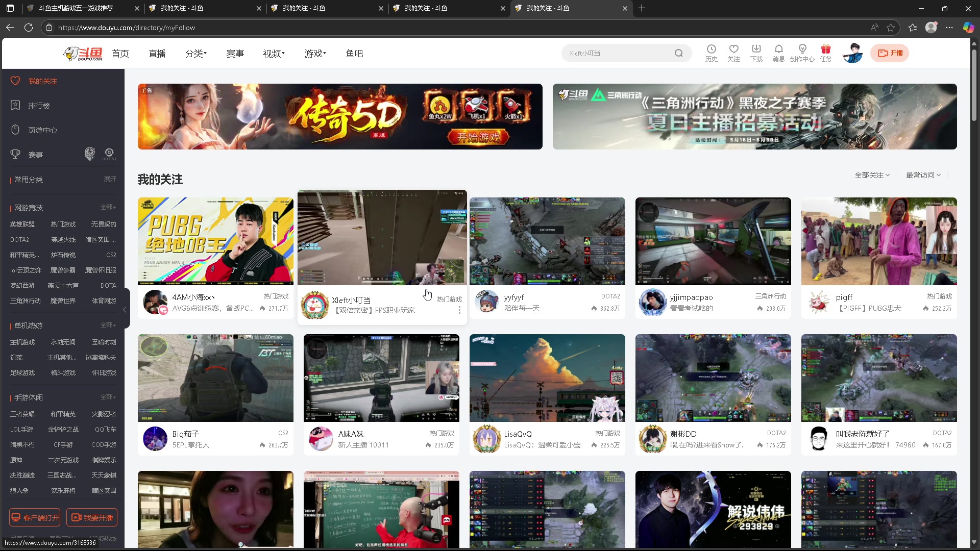This screenshot has width=980, height=551.
Task: Collapse the left sidebar with arrow handle
Action: [125, 310]
